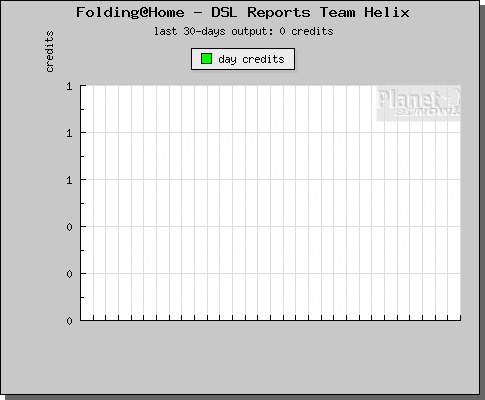
Task: Click the middle '0' y-axis label
Action: [69, 274]
